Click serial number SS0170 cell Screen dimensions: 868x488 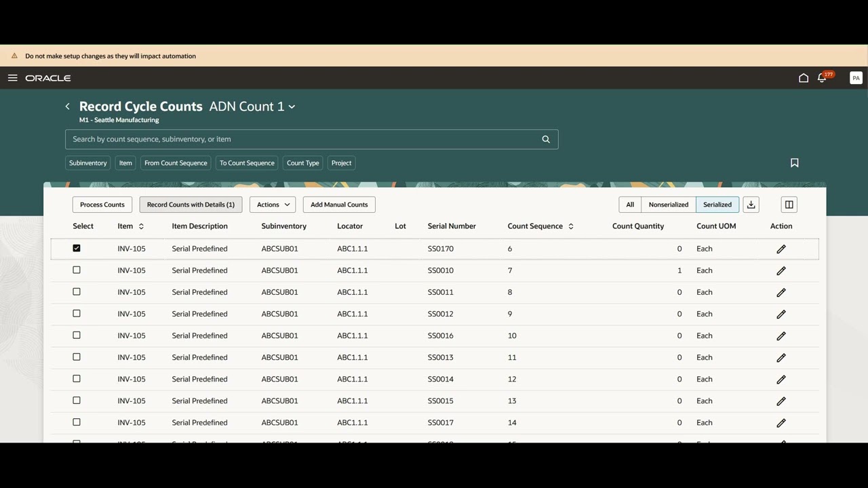click(441, 249)
